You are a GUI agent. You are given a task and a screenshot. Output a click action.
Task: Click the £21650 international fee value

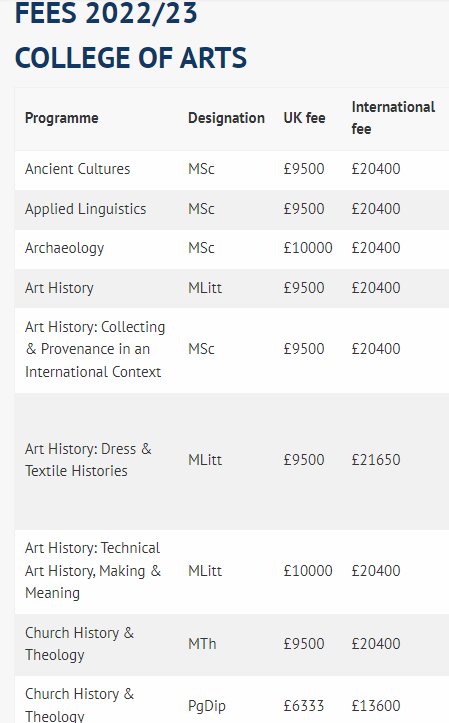pyautogui.click(x=376, y=460)
